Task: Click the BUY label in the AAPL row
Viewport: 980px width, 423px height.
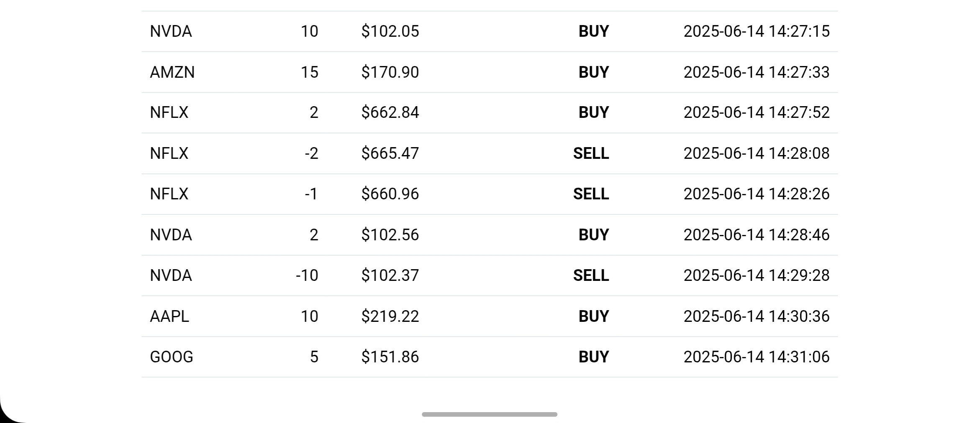Action: [x=593, y=316]
